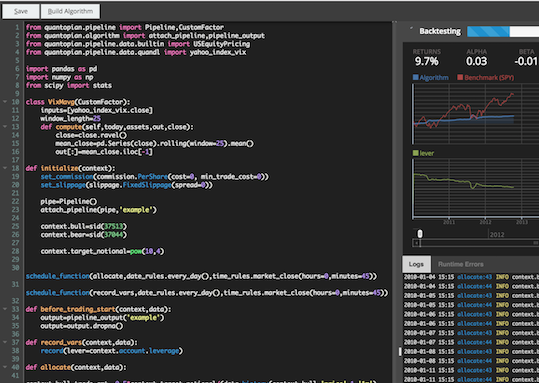Collapse the compute function fold arrow at line 13
The image size is (539, 383).
tap(5, 127)
